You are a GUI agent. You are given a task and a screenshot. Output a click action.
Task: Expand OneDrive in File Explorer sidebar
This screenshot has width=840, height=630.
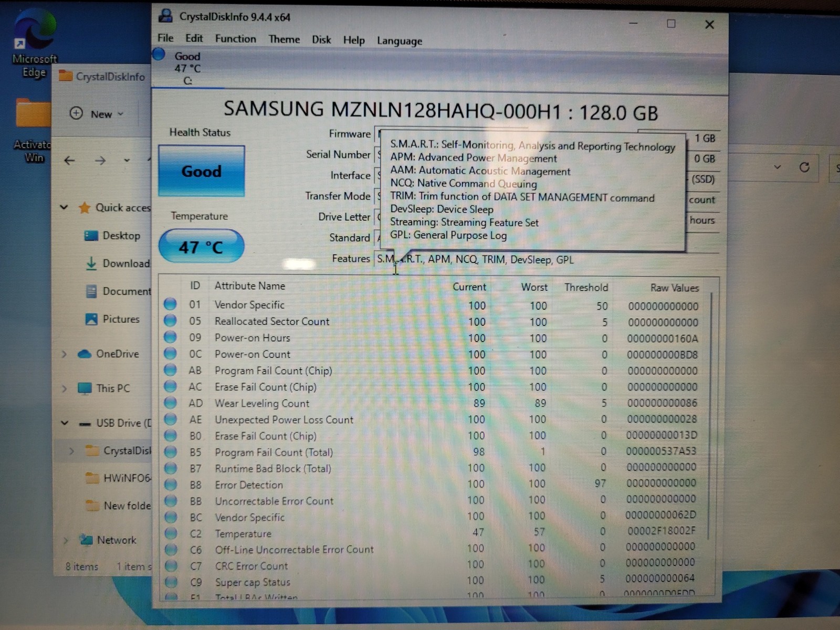tap(64, 354)
